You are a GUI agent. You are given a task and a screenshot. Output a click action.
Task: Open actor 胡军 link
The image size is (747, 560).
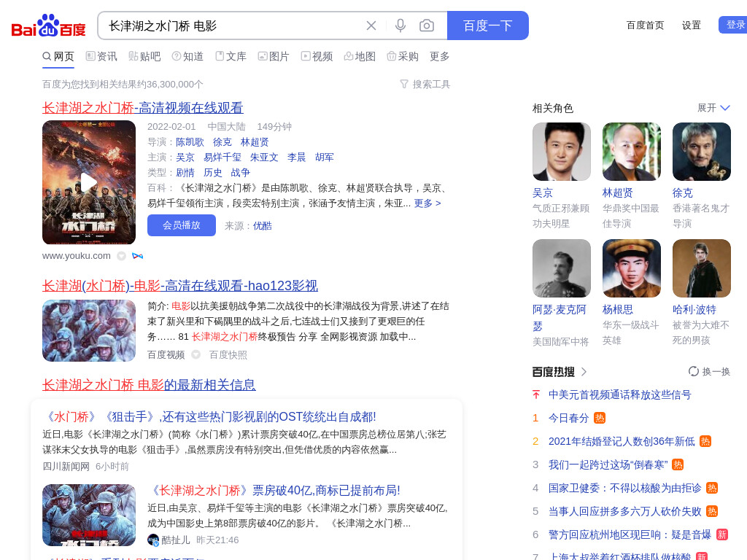click(x=325, y=157)
